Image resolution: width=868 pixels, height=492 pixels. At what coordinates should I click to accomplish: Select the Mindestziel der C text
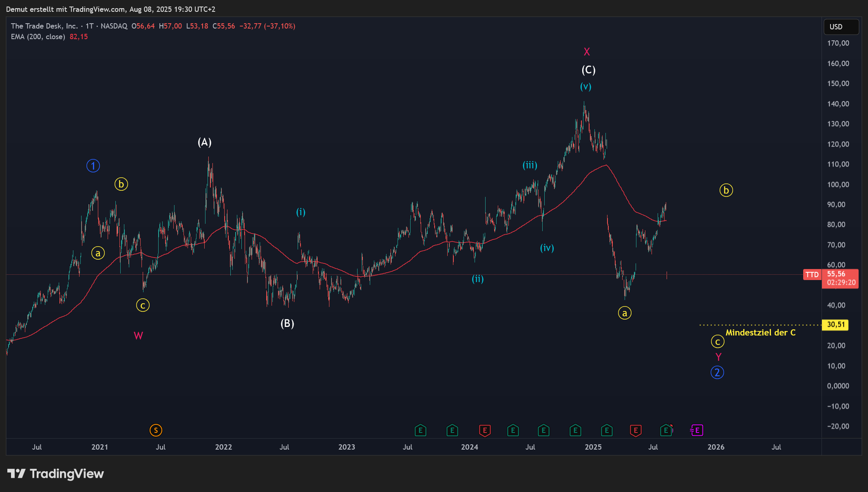tap(760, 333)
